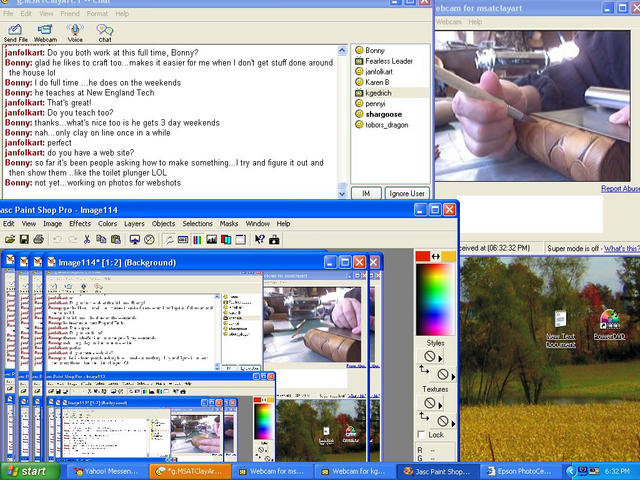The width and height of the screenshot is (640, 480).
Task: Click the yellow background color swatch
Action: [x=449, y=256]
